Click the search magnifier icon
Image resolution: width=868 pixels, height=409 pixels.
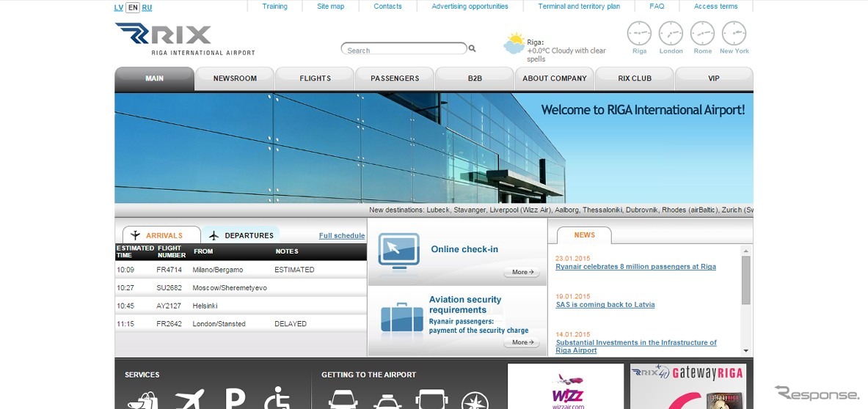(473, 48)
